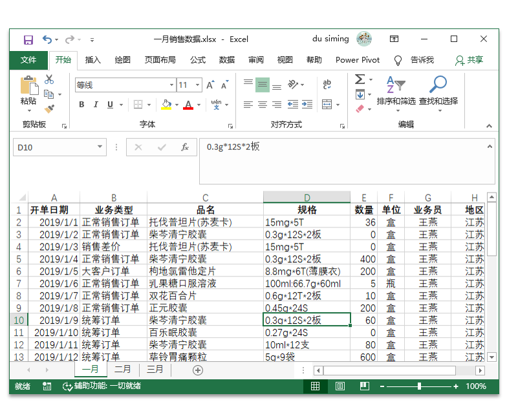Open Font dialog launcher

pyautogui.click(x=230, y=126)
